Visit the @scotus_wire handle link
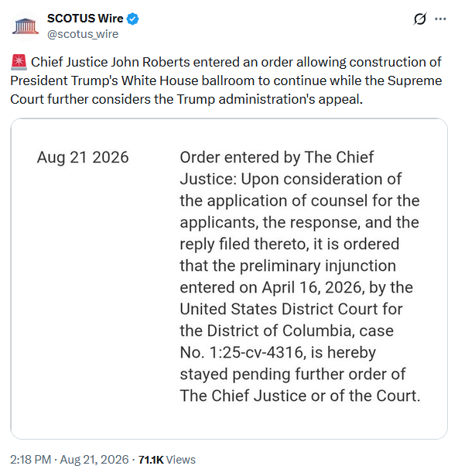Screen dimensions: 458x476 tap(83, 34)
